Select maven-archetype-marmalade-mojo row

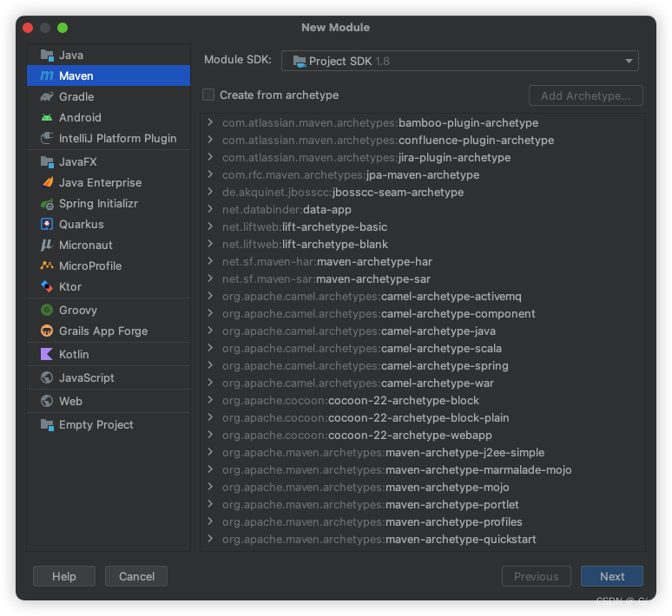tap(423, 469)
